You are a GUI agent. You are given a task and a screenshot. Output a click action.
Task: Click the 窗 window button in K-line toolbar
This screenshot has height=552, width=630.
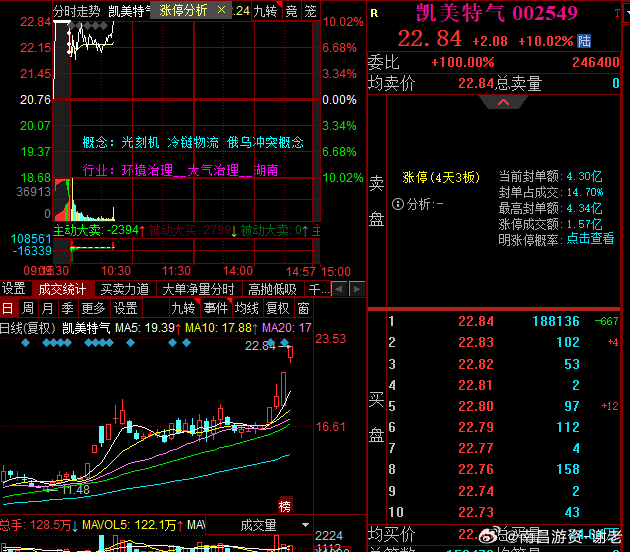click(303, 309)
